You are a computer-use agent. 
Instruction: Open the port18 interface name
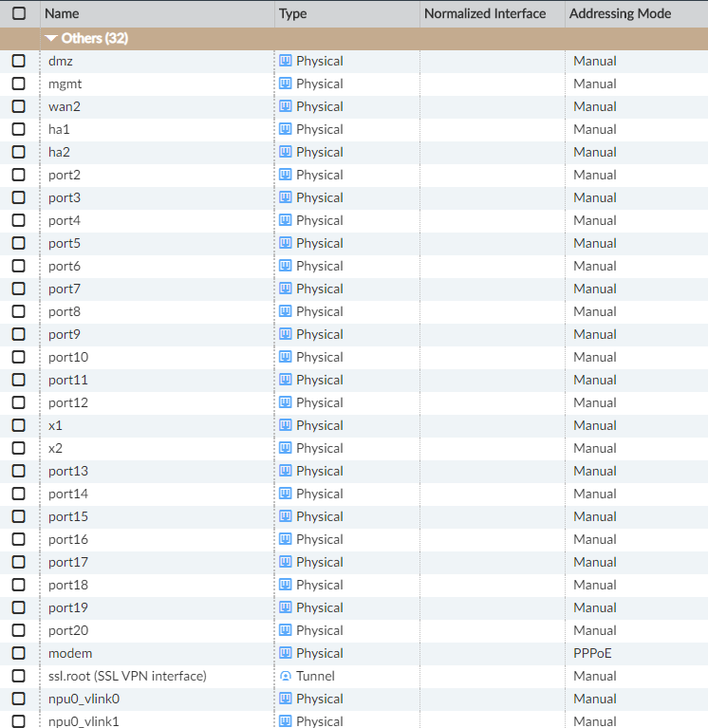click(68, 585)
